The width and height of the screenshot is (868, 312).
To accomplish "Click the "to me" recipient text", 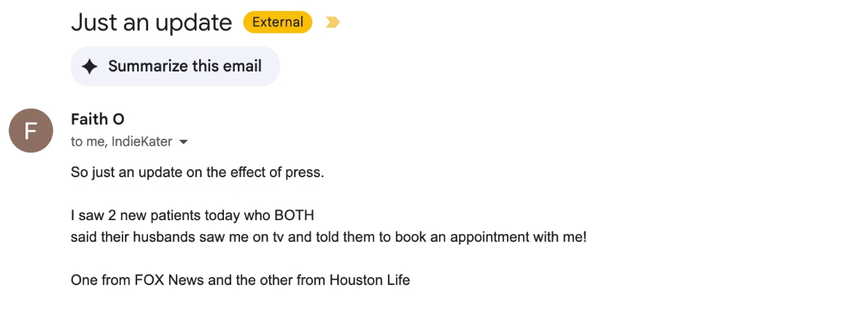I will 88,142.
